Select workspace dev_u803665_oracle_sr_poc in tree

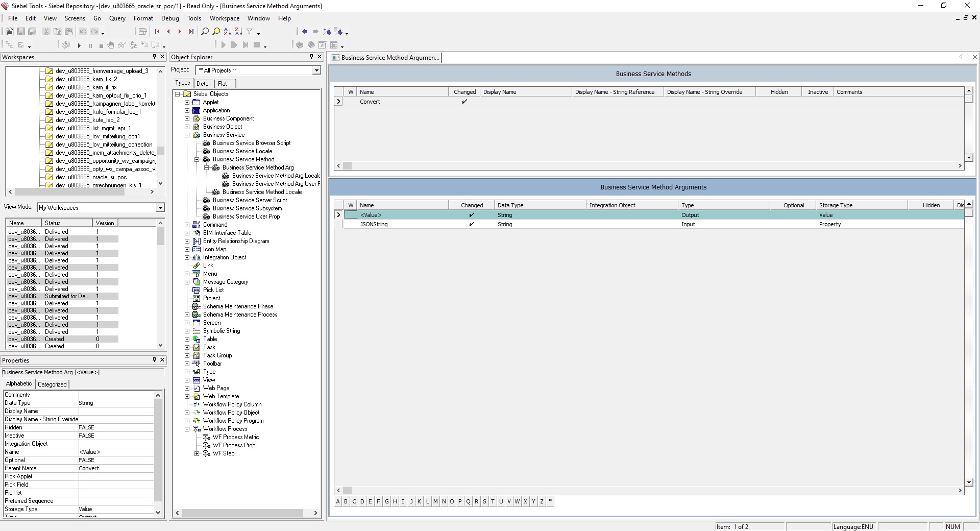click(91, 177)
